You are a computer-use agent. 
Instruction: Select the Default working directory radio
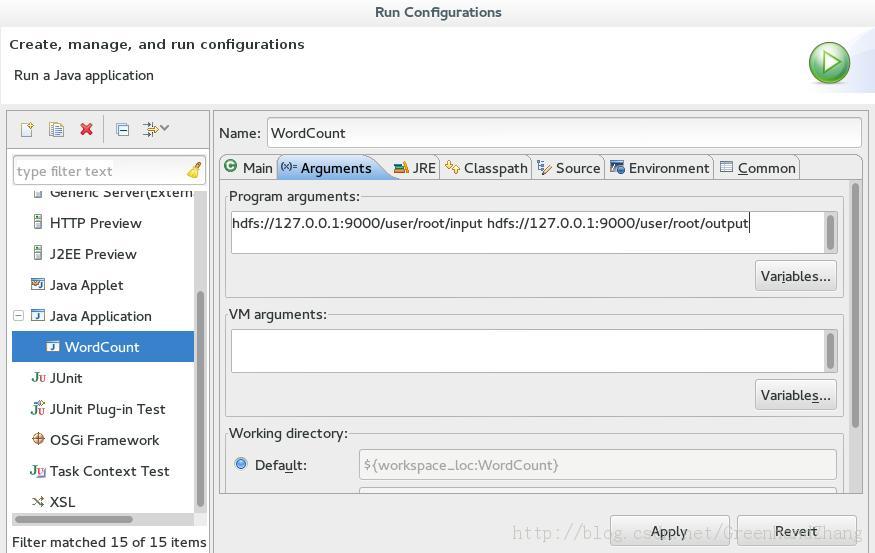coord(241,464)
